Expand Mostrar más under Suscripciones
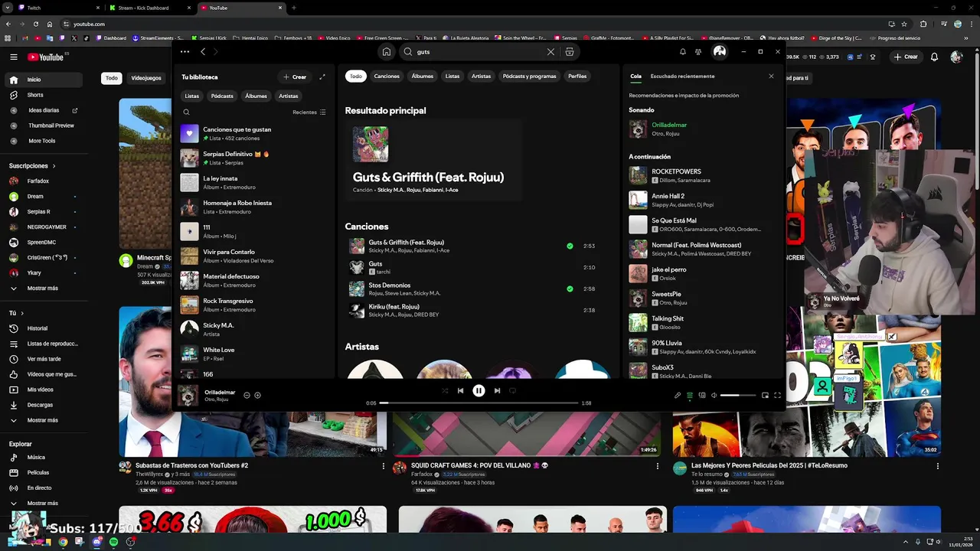Image resolution: width=980 pixels, height=551 pixels. click(44, 289)
